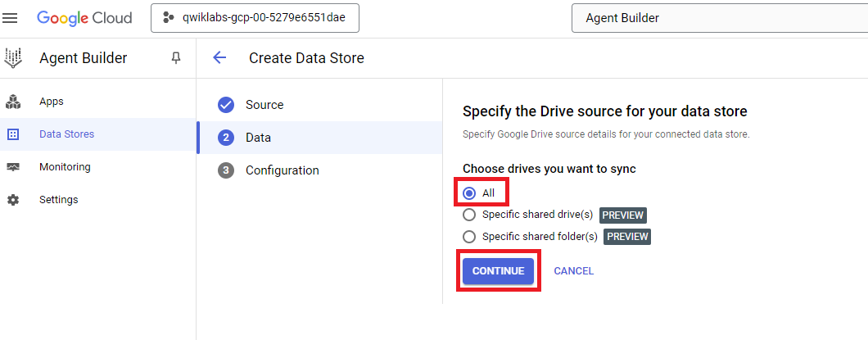Viewport: 868px width, 340px height.
Task: Choose Specific shared folder(s) option
Action: tap(469, 237)
